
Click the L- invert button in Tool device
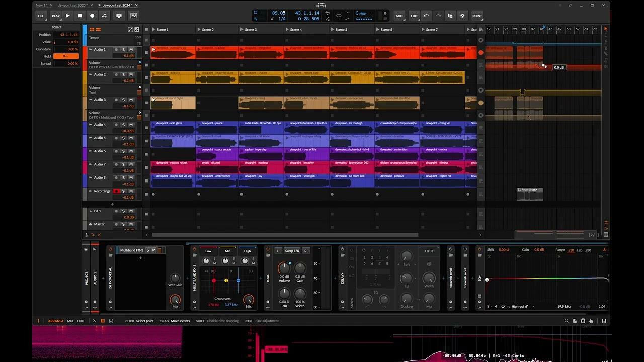coord(278,251)
